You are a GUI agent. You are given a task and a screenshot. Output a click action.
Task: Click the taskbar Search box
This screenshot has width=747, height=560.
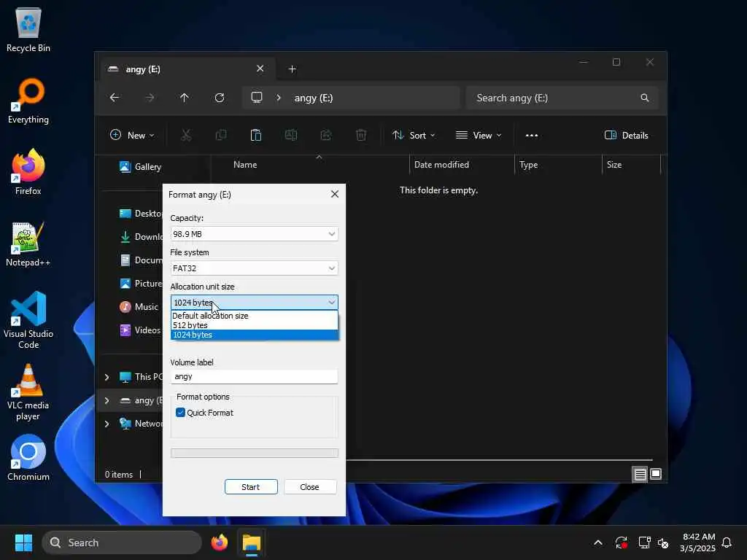tap(122, 542)
